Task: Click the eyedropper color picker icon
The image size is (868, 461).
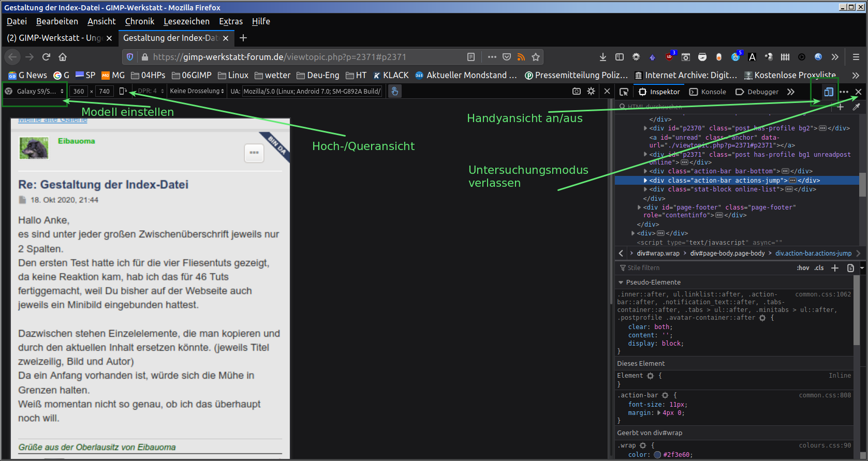Action: click(856, 107)
